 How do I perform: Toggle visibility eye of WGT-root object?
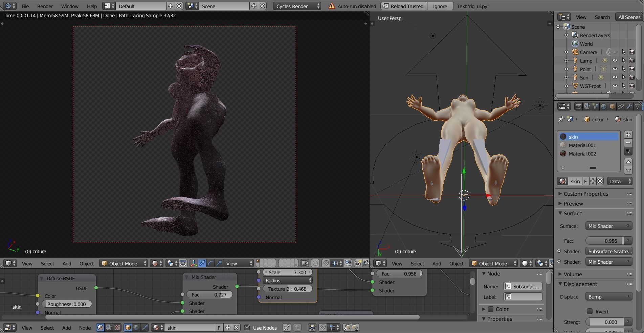pyautogui.click(x=615, y=86)
